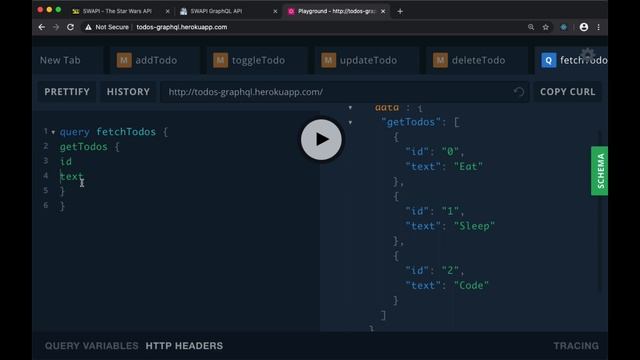640x360 pixels.
Task: Click the "Eat" value in results
Action: click(468, 167)
